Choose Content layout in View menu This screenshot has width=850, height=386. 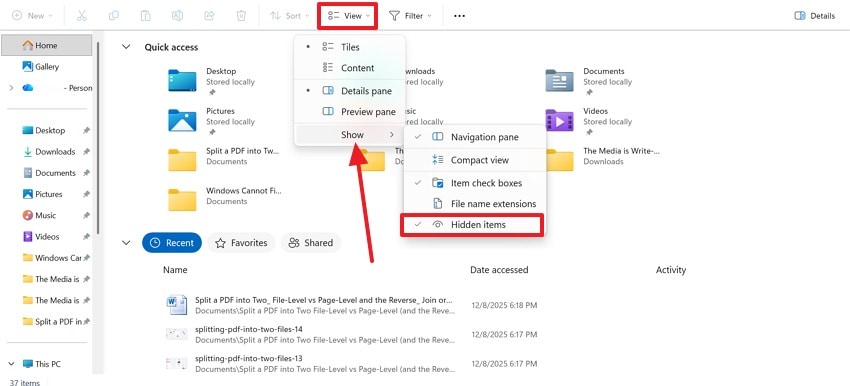(x=350, y=68)
